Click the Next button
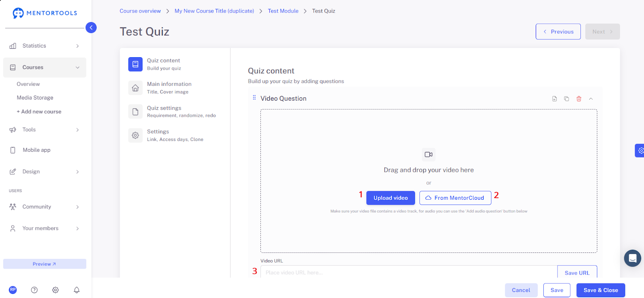 pyautogui.click(x=603, y=31)
